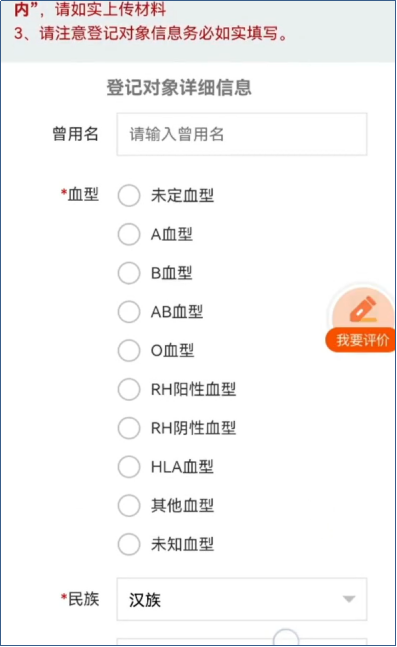This screenshot has height=647, width=397.
Task: Click the orange pencil feedback icon
Action: (363, 309)
